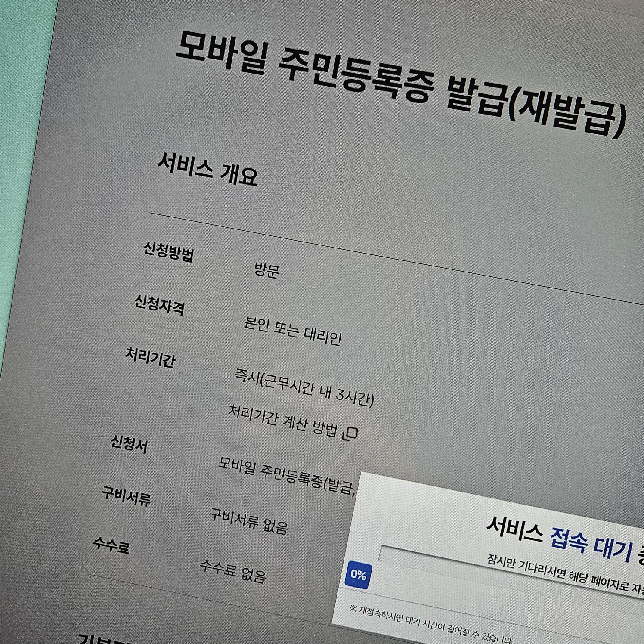Click the new-window icon beside 처리기간 계산 방법

[350, 433]
